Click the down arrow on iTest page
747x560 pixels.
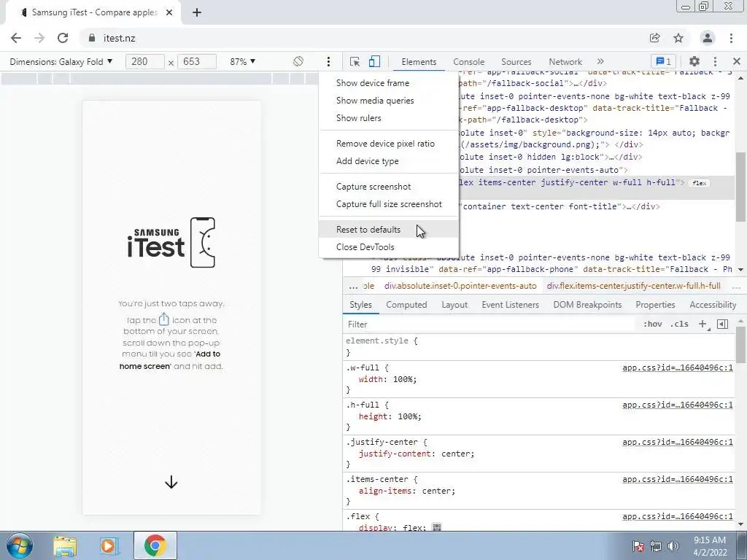tap(171, 483)
